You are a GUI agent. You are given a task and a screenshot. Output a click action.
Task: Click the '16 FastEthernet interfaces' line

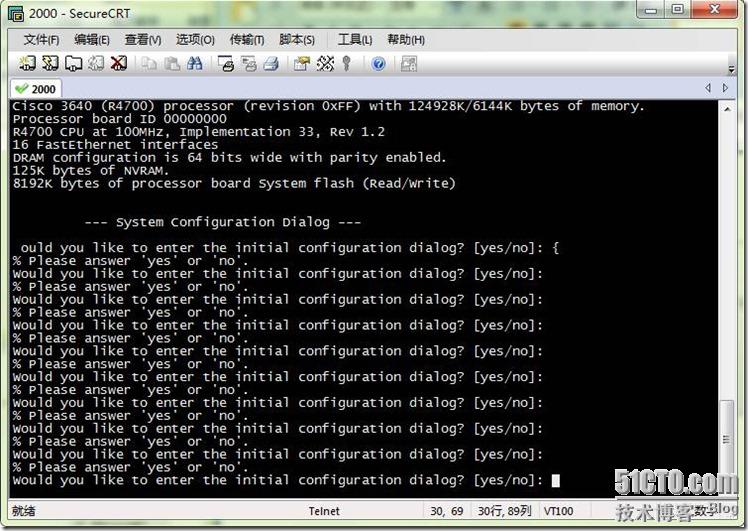click(115, 145)
